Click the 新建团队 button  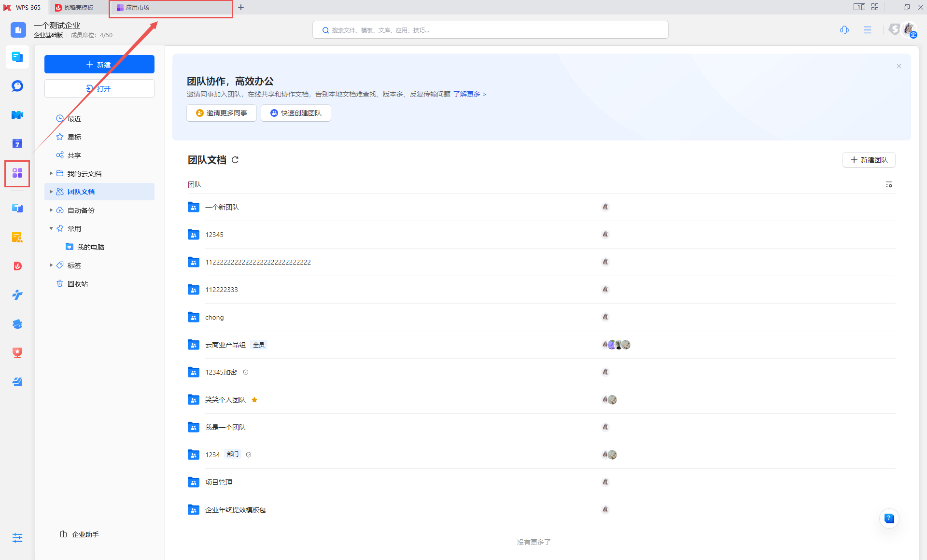point(869,160)
